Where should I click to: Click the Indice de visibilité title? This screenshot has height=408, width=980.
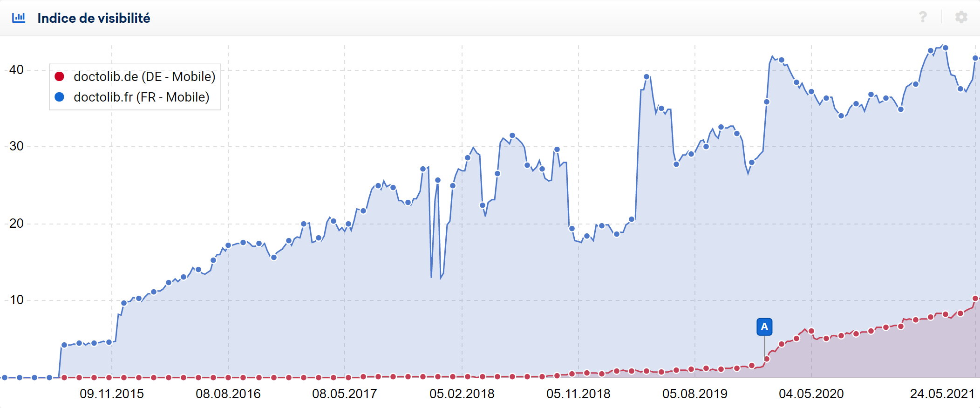[94, 18]
